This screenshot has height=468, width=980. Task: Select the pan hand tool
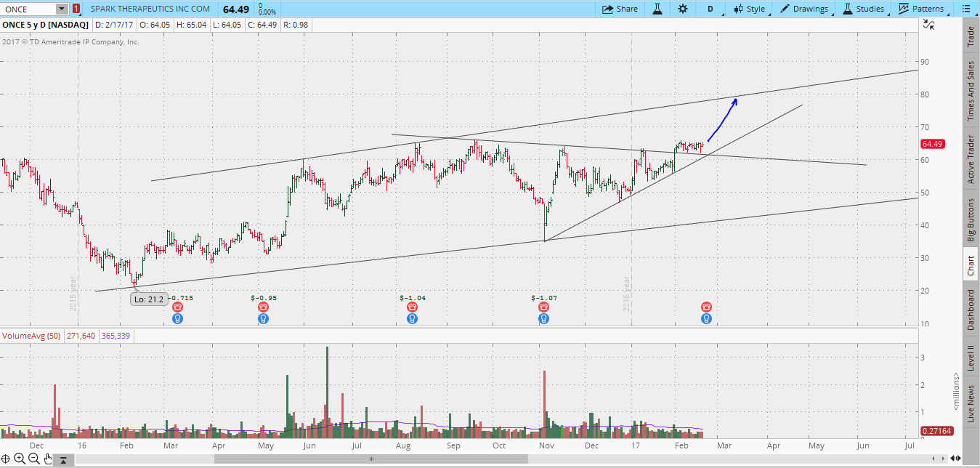pos(48,459)
